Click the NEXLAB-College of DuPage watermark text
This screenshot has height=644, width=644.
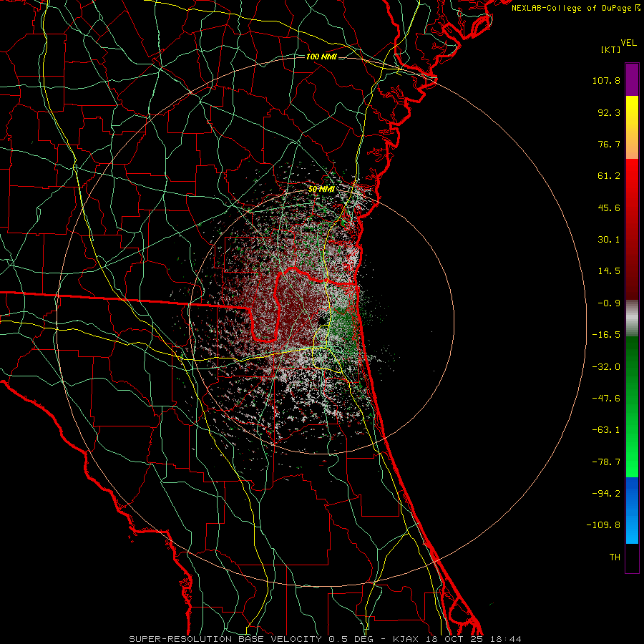pyautogui.click(x=575, y=8)
